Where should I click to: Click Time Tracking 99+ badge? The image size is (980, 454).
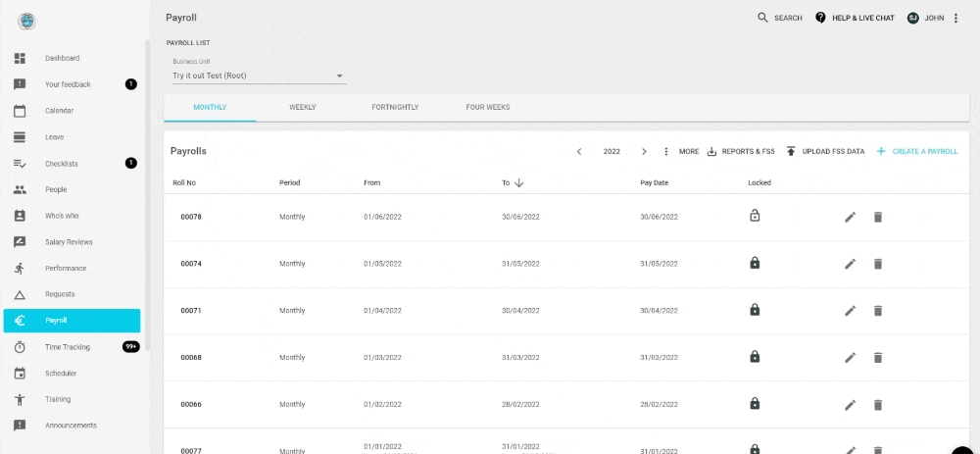[130, 346]
